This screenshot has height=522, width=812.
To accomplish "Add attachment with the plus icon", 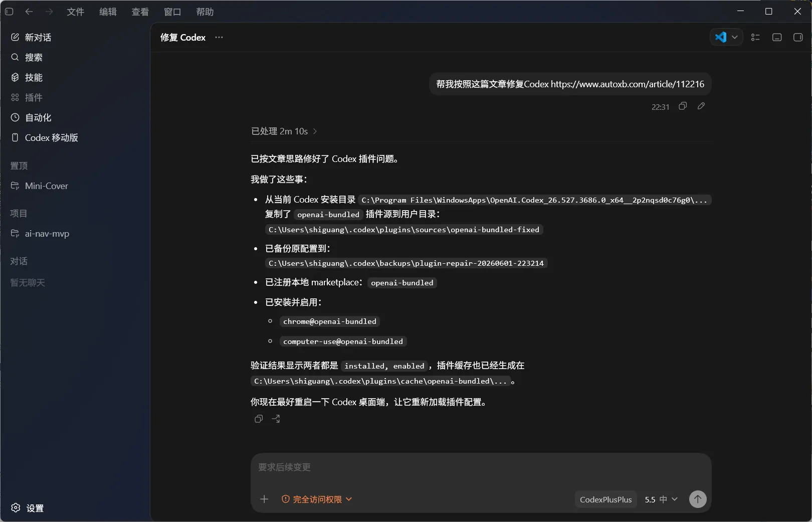I will click(x=264, y=499).
